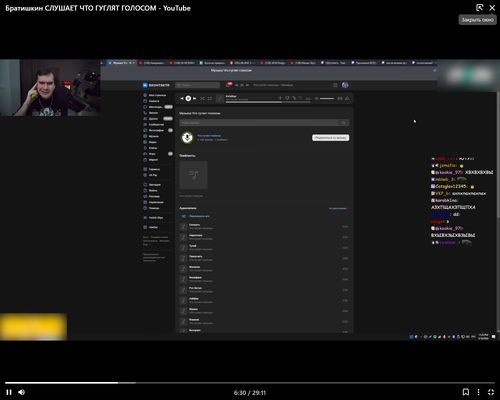500x400 pixels.
Task: Bookmark the video with the bookmark icon
Action: 466,392
